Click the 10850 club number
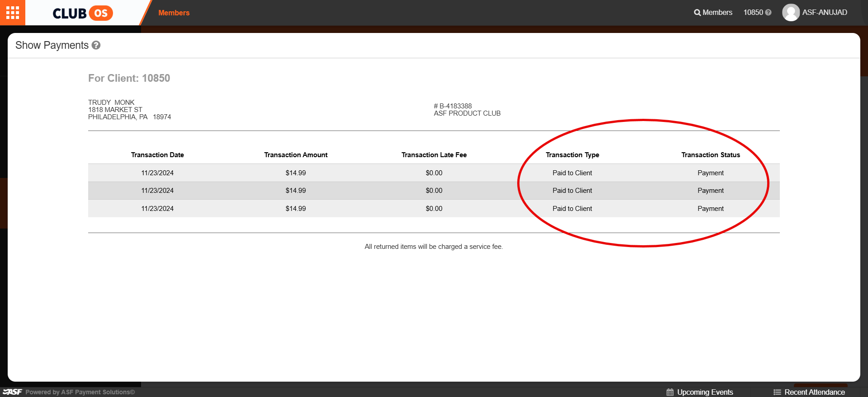Image resolution: width=868 pixels, height=397 pixels. [x=753, y=13]
